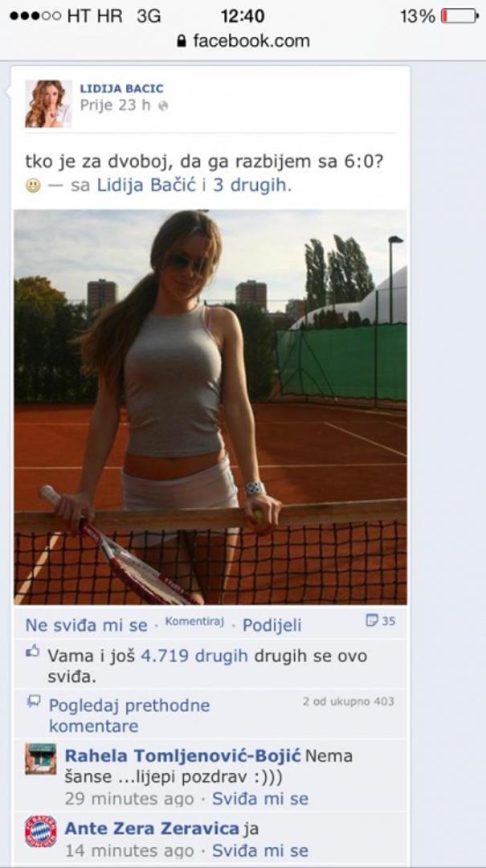This screenshot has height=868, width=486.
Task: Tap the globe privacy icon near the timestamp
Action: click(x=163, y=106)
